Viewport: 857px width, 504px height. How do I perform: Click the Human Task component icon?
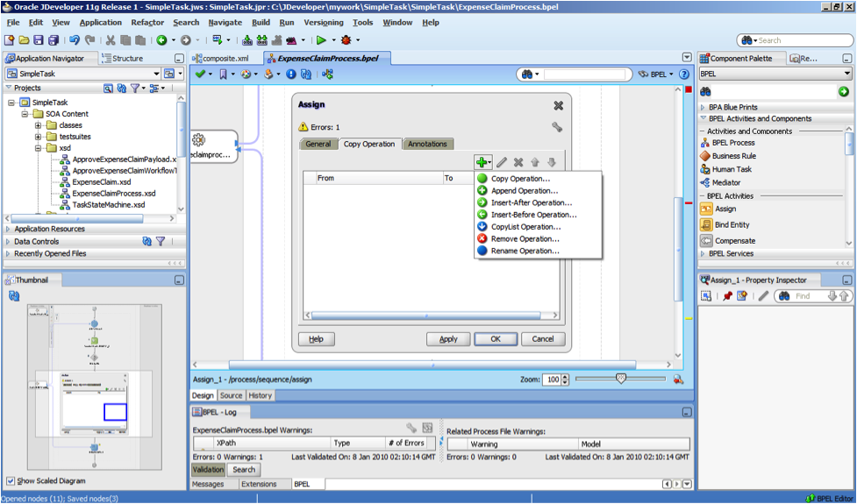(706, 169)
